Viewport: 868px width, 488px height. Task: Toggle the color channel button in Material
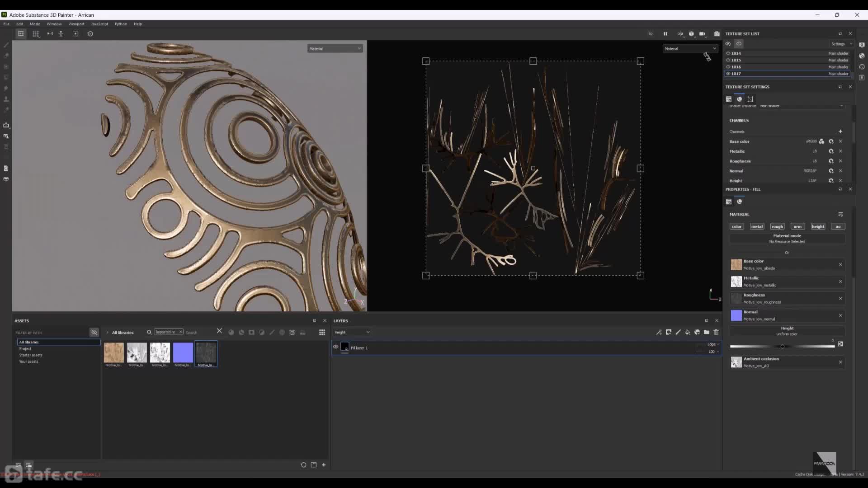click(x=737, y=226)
